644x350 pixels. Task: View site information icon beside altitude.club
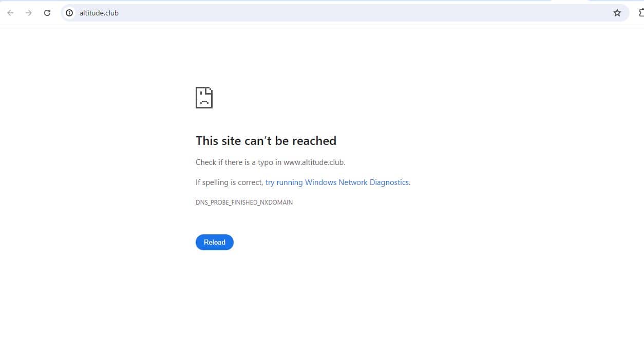tap(69, 13)
